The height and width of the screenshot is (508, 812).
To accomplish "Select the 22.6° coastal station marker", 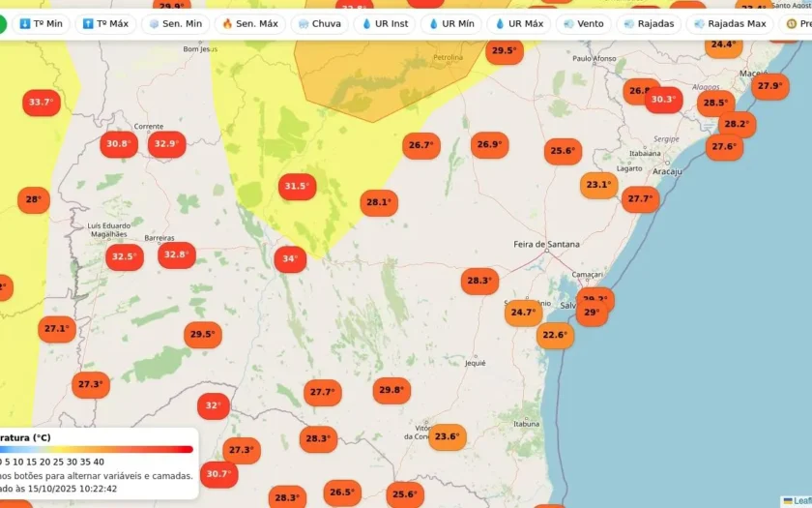I will tap(555, 336).
